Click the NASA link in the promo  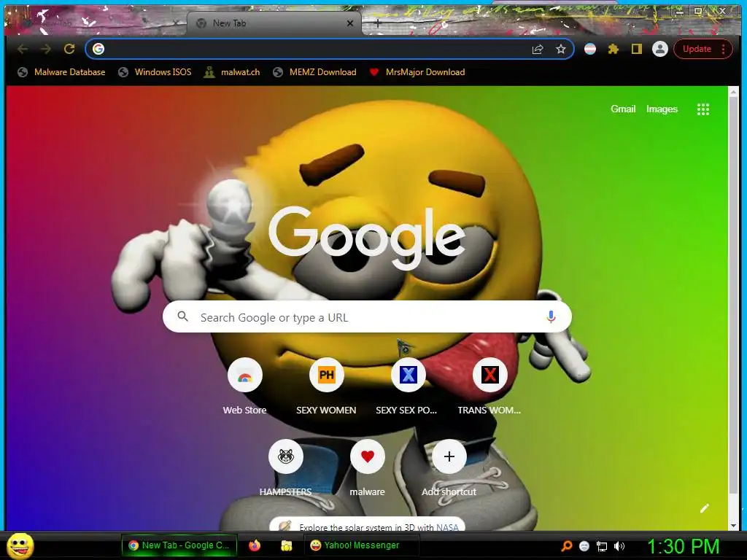pos(447,527)
